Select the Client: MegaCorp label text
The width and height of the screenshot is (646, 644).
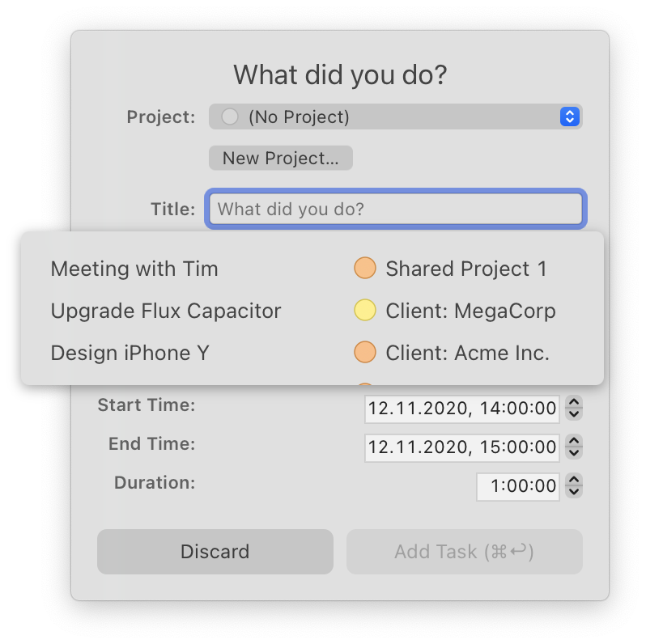point(470,311)
